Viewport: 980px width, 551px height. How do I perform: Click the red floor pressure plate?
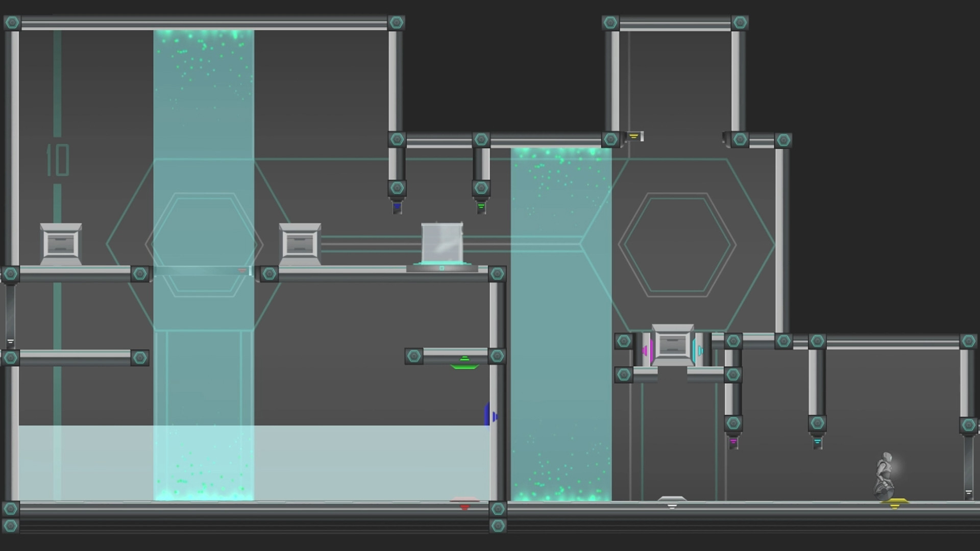pyautogui.click(x=464, y=503)
